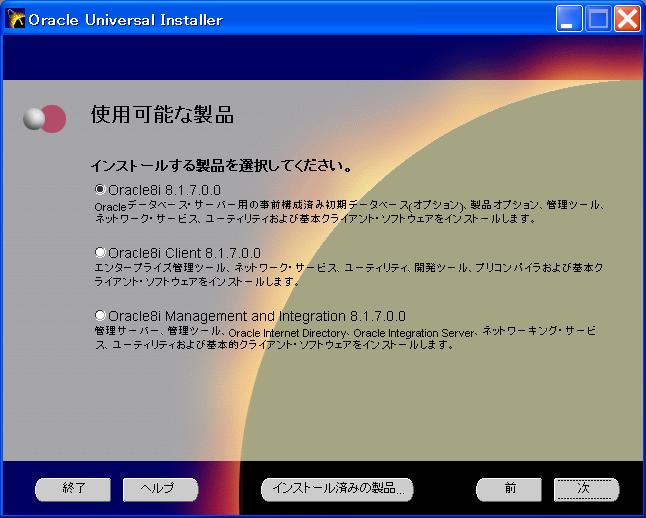Image resolution: width=646 pixels, height=518 pixels.
Task: Click description mentioning Oracle Internet Directory
Action: 345,338
